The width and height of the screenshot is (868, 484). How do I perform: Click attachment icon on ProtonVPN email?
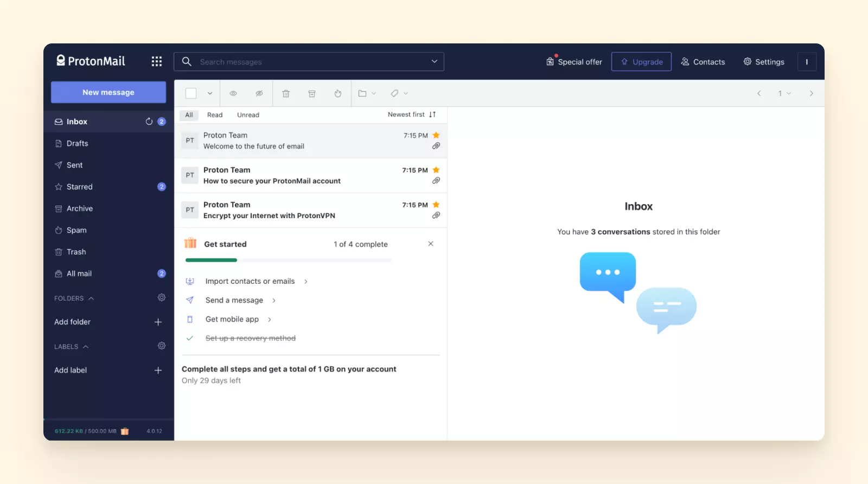coord(436,215)
